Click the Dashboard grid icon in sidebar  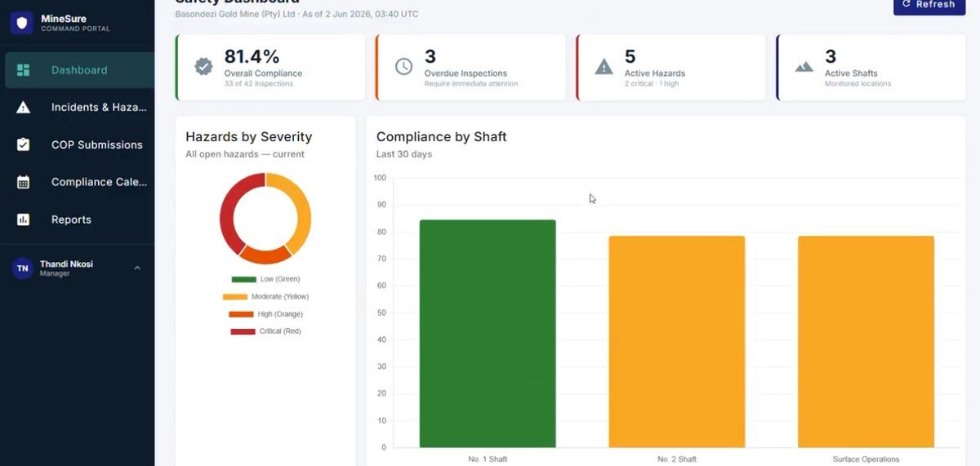23,70
